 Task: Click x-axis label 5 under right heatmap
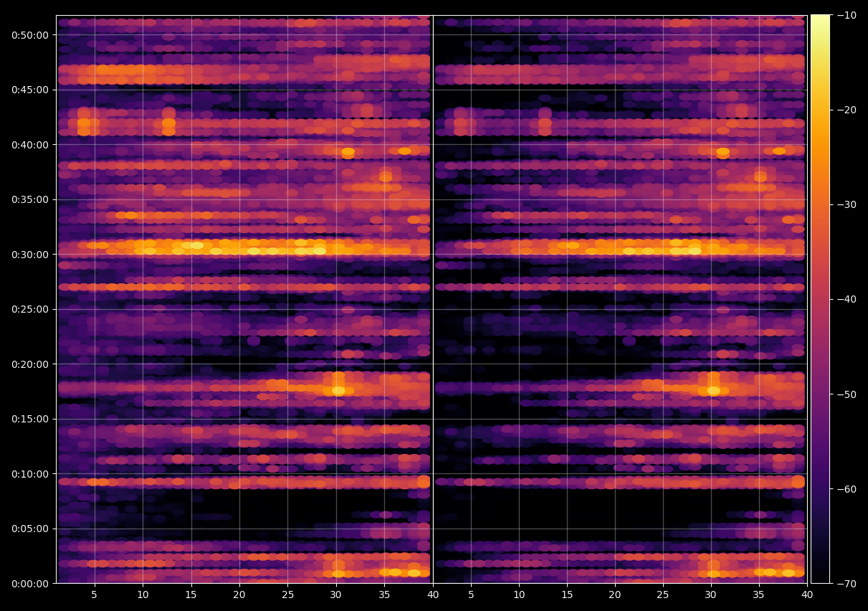coord(471,595)
